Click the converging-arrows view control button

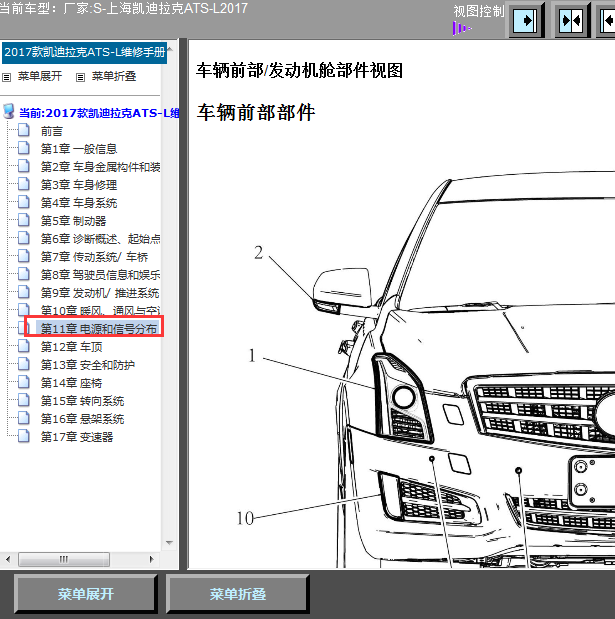click(x=572, y=20)
